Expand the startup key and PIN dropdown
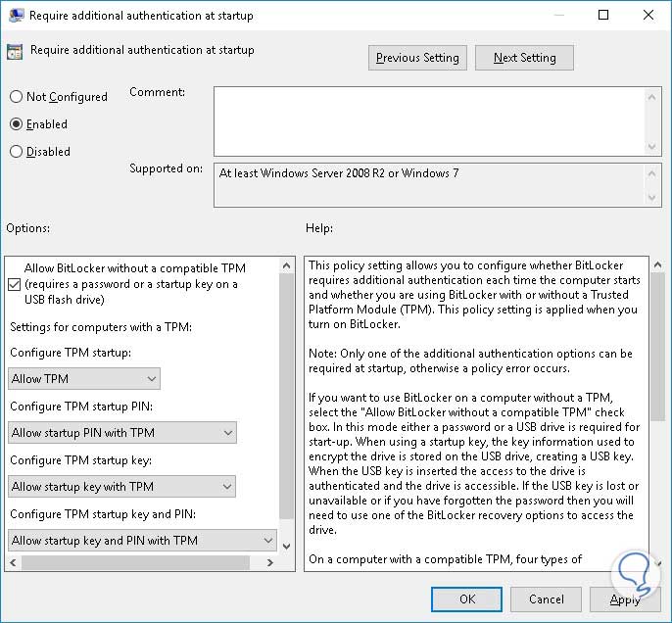This screenshot has height=623, width=672. (x=142, y=541)
